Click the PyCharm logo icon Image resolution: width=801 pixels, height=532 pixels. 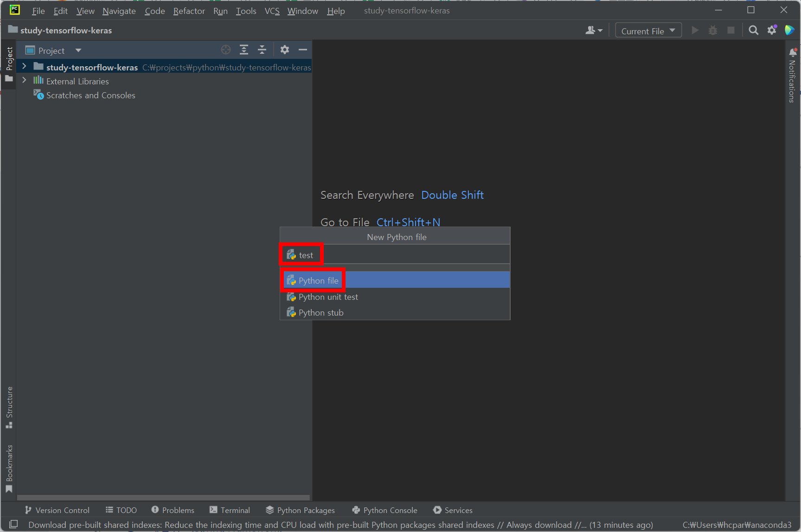pos(14,10)
